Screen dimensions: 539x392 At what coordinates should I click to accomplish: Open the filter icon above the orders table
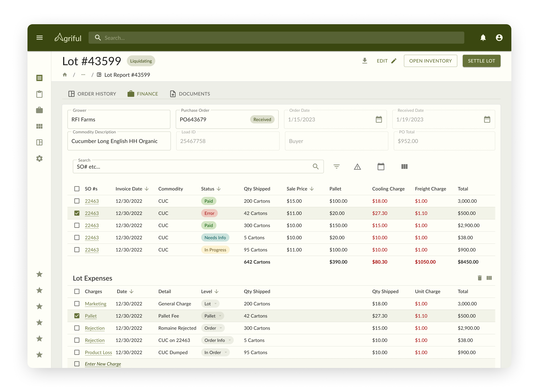tap(337, 166)
